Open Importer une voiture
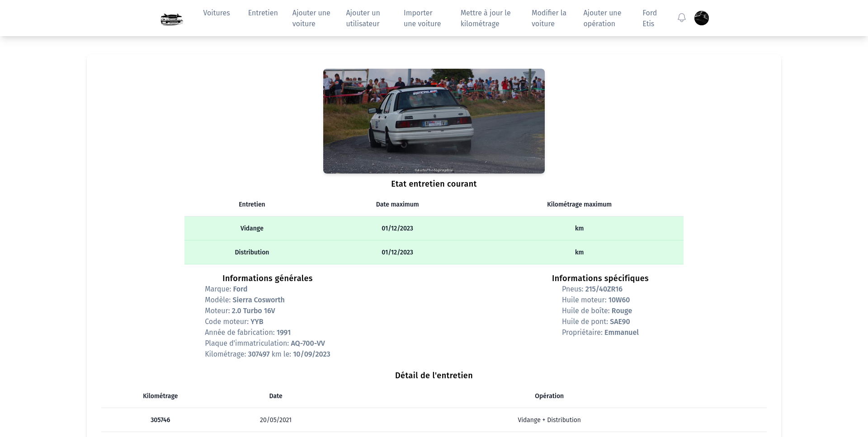 tap(422, 18)
